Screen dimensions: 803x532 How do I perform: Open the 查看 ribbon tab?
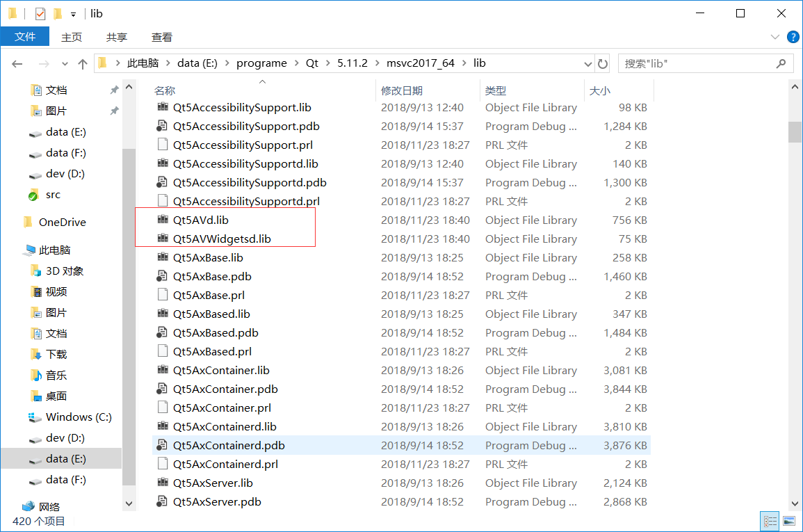click(162, 37)
